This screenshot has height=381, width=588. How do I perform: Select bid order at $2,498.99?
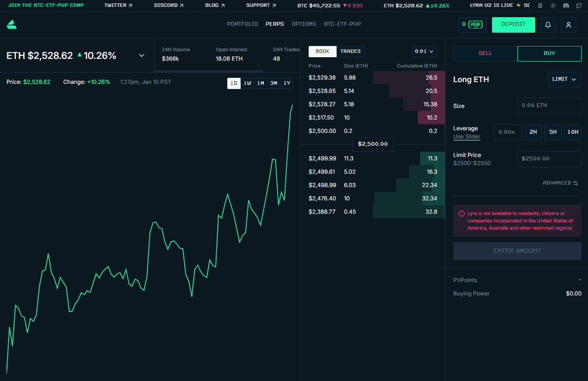point(373,185)
